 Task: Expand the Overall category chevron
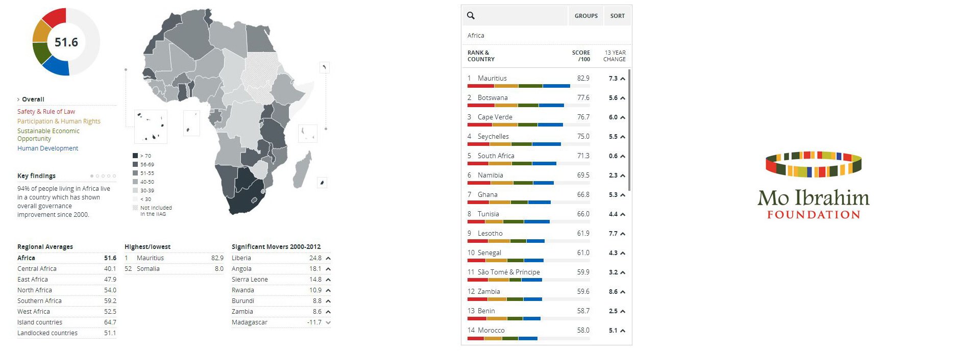click(19, 99)
